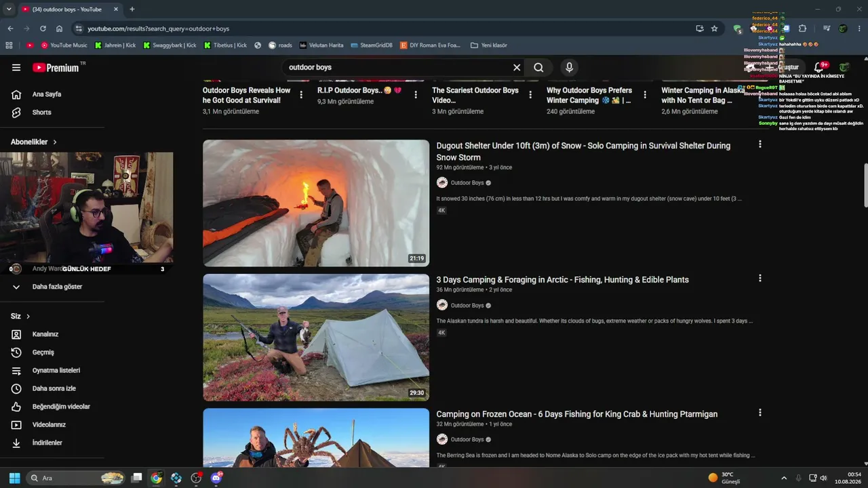This screenshot has width=868, height=488.
Task: Show hidden system tray icons
Action: tap(784, 478)
